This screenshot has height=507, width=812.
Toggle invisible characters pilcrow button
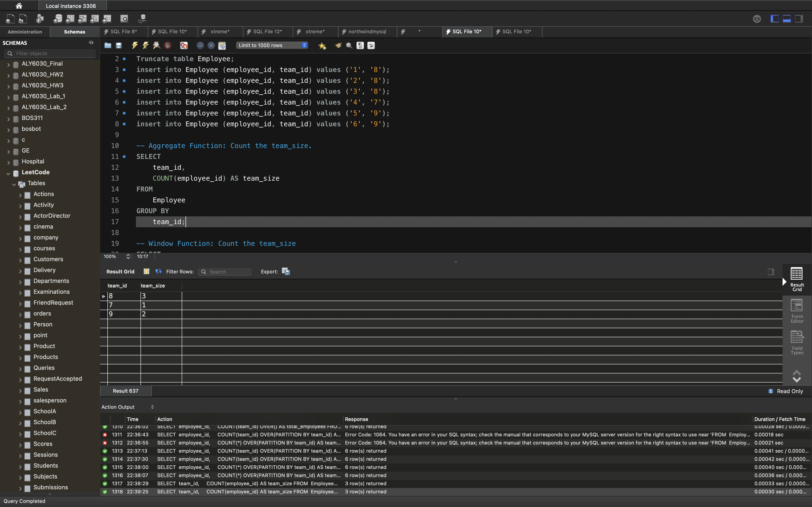pos(360,45)
